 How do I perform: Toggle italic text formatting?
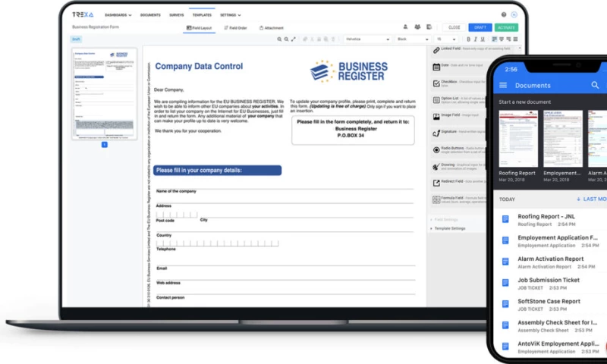(x=476, y=39)
